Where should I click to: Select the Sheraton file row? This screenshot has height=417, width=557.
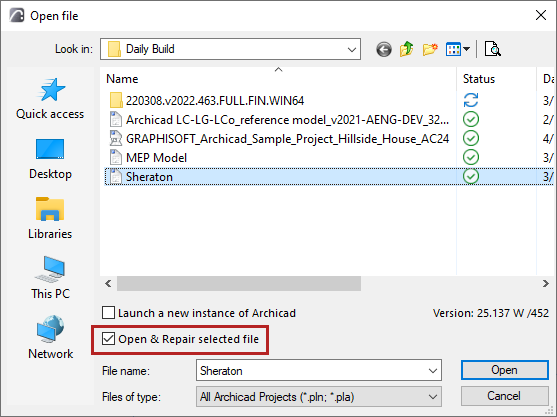pyautogui.click(x=329, y=177)
